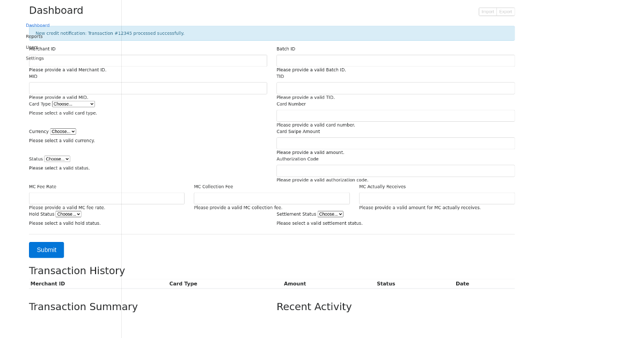Click the Merchant ID input field
Image resolution: width=644 pixels, height=338 pixels.
click(x=148, y=61)
